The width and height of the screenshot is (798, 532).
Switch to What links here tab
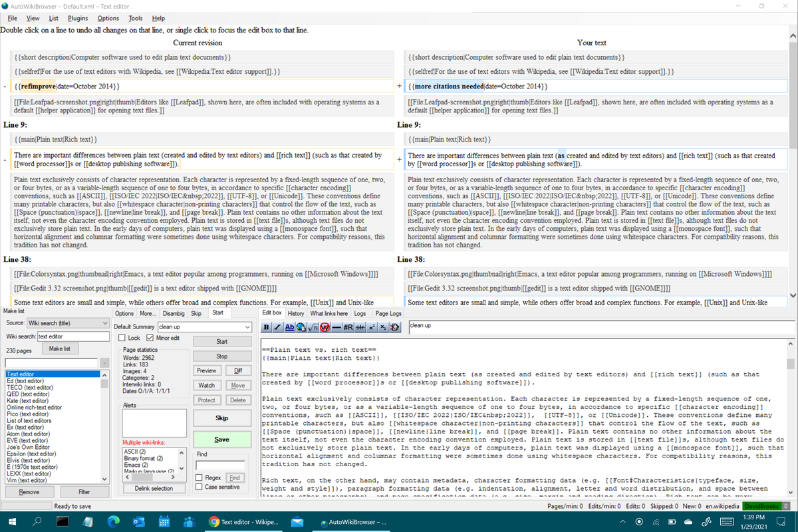[x=329, y=313]
